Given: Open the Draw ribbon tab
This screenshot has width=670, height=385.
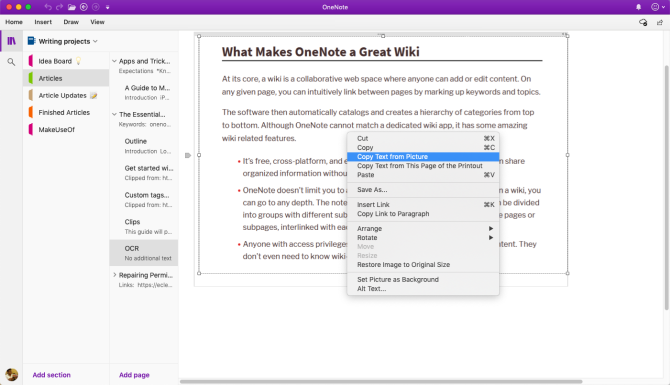Looking at the screenshot, I should coord(71,22).
